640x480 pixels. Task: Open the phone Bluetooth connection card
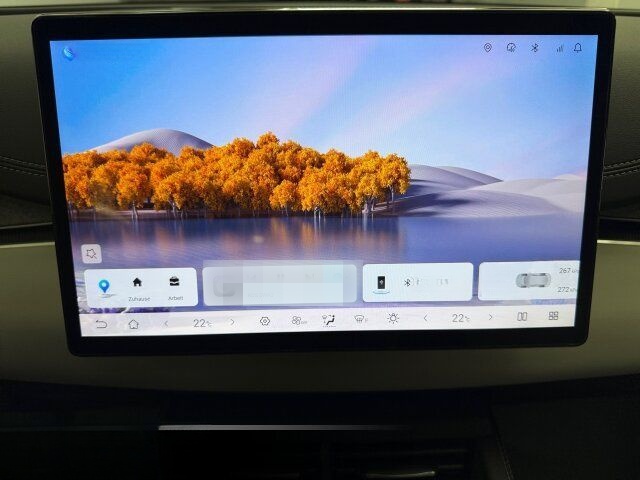417,283
